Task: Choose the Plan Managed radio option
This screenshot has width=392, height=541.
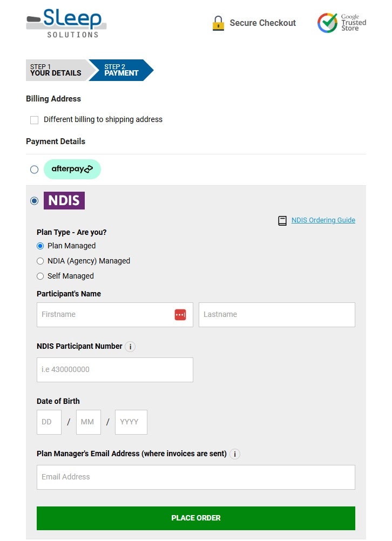Action: pyautogui.click(x=40, y=246)
